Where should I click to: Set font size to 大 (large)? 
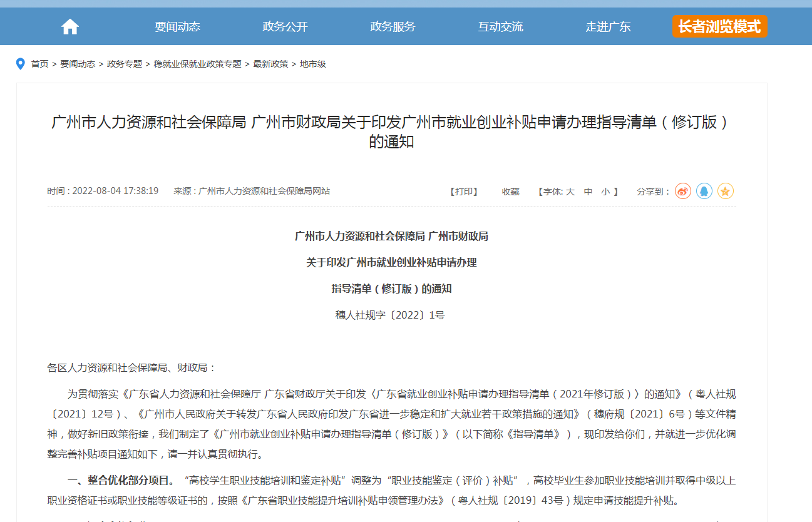(x=570, y=192)
